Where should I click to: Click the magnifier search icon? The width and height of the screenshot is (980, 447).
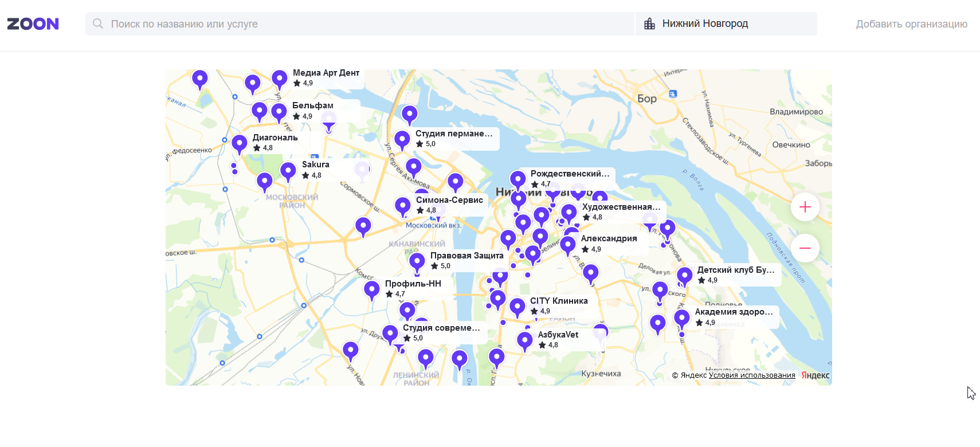click(98, 23)
